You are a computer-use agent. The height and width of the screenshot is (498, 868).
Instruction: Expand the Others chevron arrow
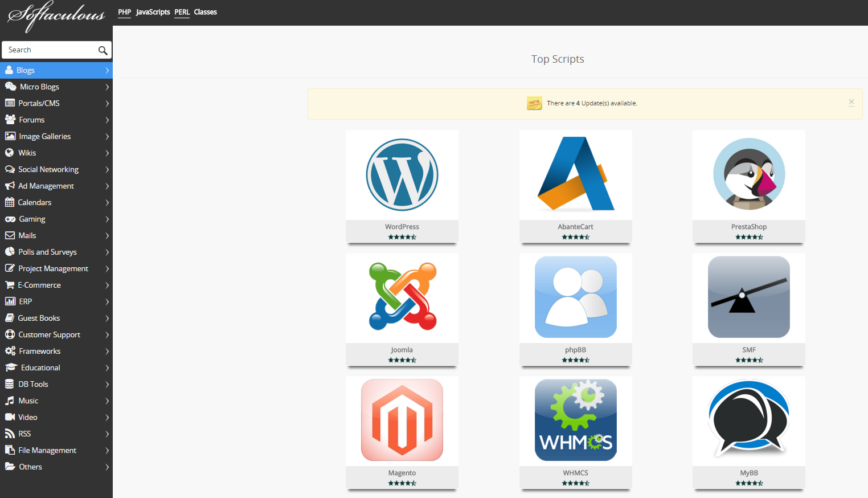[x=107, y=467]
